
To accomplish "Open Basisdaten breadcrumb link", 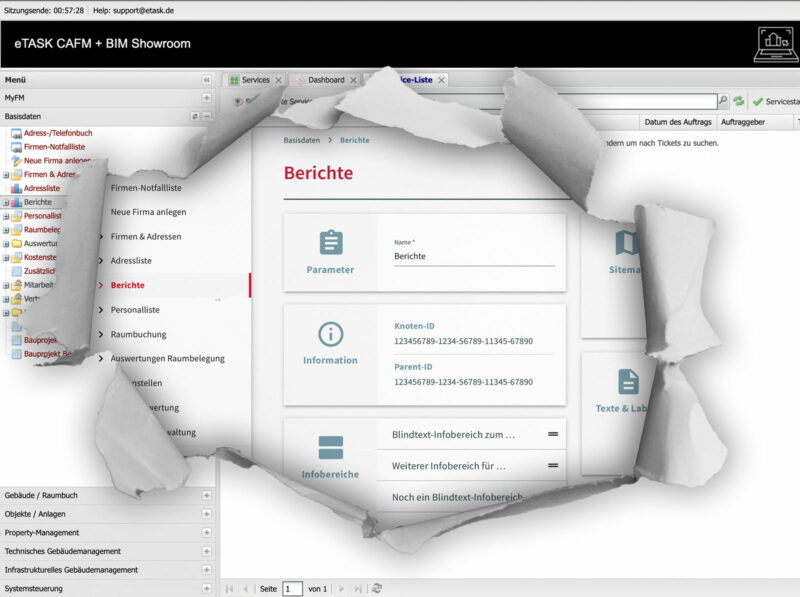I will pos(302,140).
